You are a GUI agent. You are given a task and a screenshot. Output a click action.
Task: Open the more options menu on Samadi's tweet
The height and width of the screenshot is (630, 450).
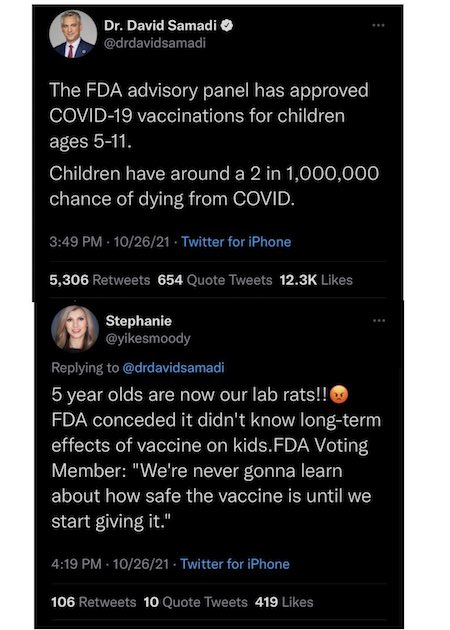click(x=378, y=25)
